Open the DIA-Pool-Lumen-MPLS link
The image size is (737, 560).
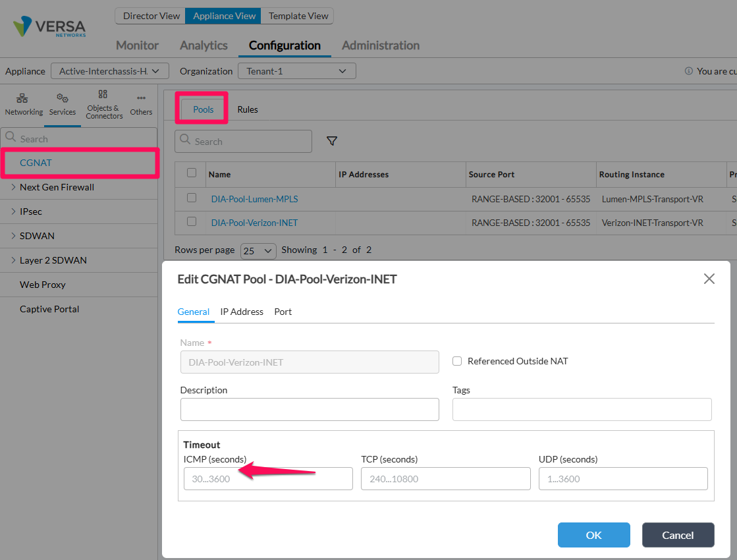point(254,199)
